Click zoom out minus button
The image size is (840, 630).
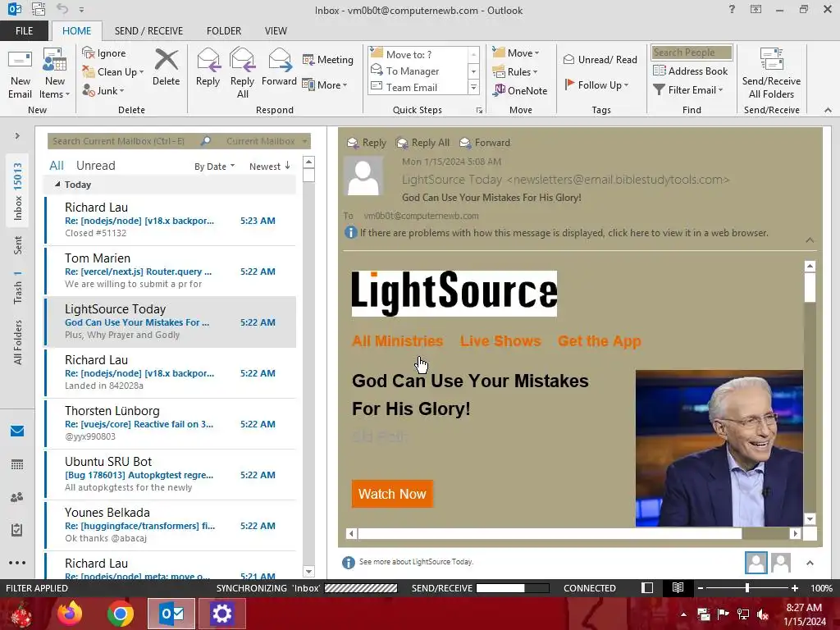701,587
